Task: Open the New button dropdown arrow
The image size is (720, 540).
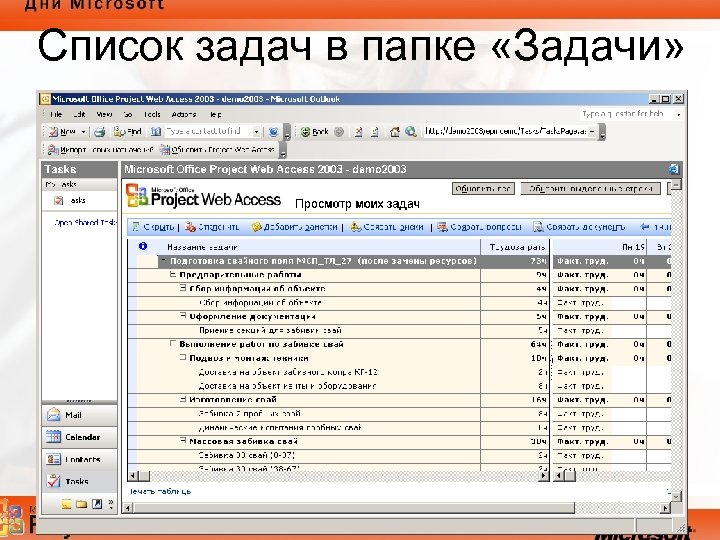Action: click(x=83, y=132)
